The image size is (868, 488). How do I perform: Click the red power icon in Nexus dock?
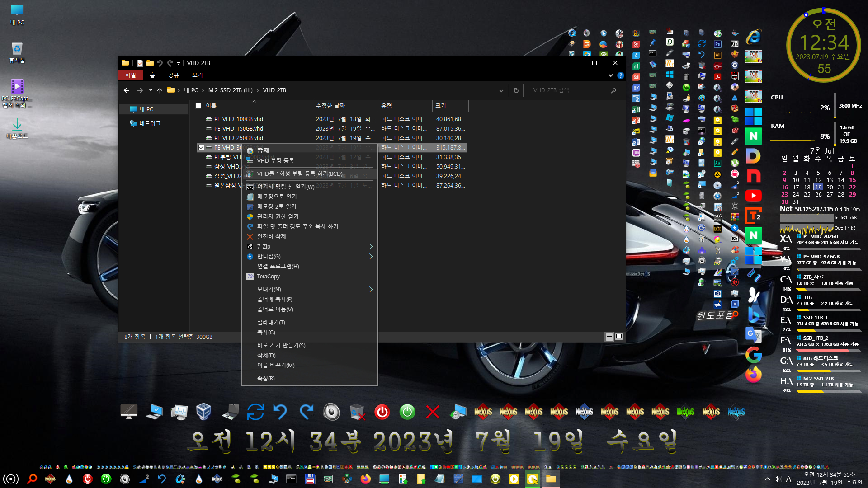click(x=382, y=412)
